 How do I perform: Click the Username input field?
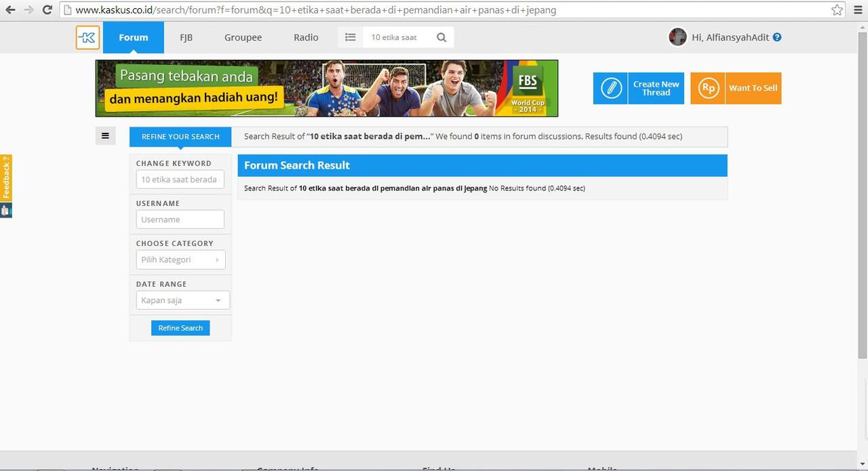click(180, 219)
